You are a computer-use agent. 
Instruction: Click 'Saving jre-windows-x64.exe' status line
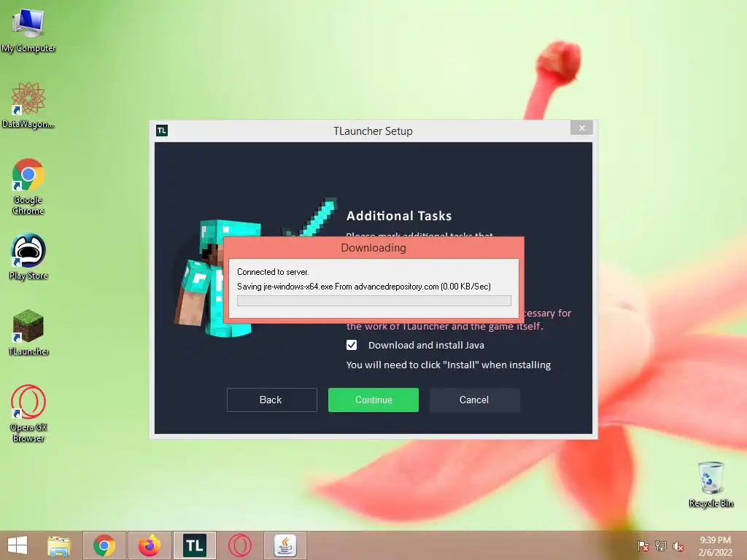coord(364,286)
